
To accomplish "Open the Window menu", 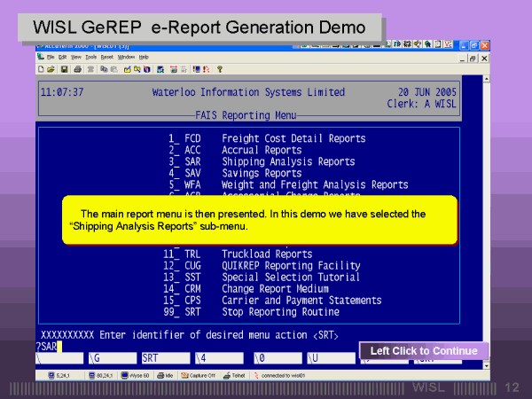I will 126,57.
